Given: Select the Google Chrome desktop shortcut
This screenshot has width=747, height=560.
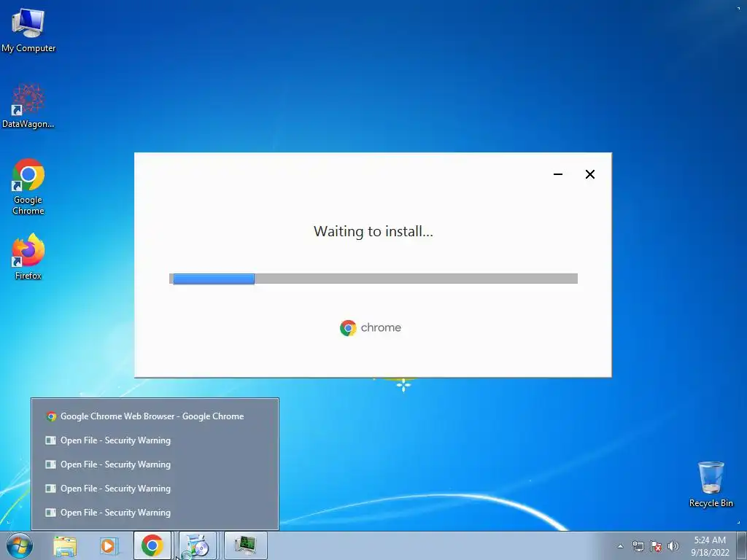Looking at the screenshot, I should pos(28,186).
